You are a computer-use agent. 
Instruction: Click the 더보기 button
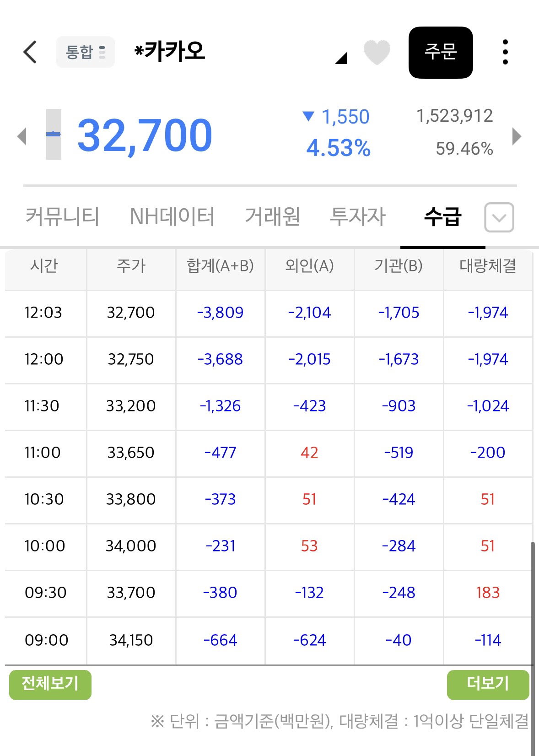pos(488,685)
